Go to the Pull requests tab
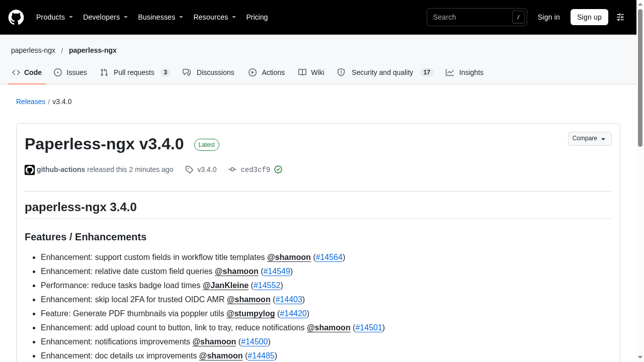 [135, 72]
